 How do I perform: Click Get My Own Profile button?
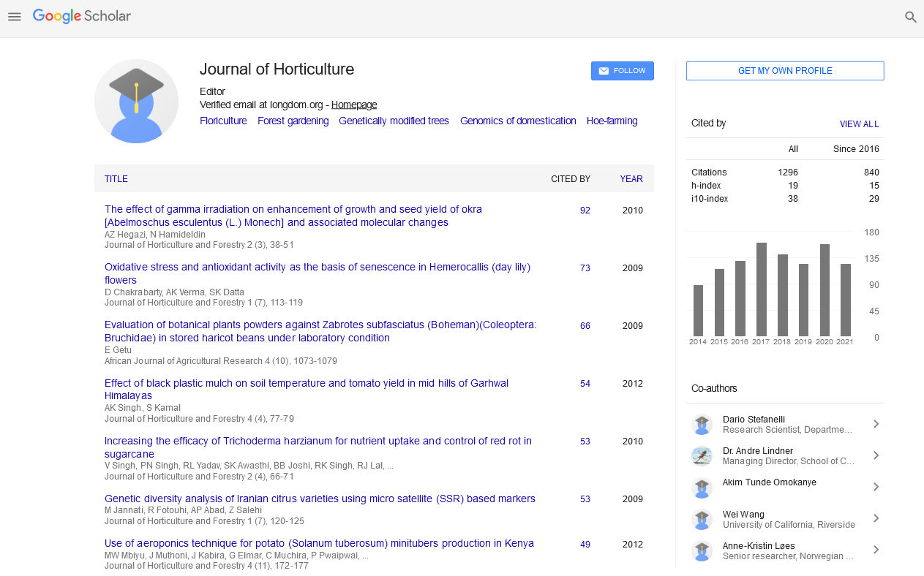785,71
